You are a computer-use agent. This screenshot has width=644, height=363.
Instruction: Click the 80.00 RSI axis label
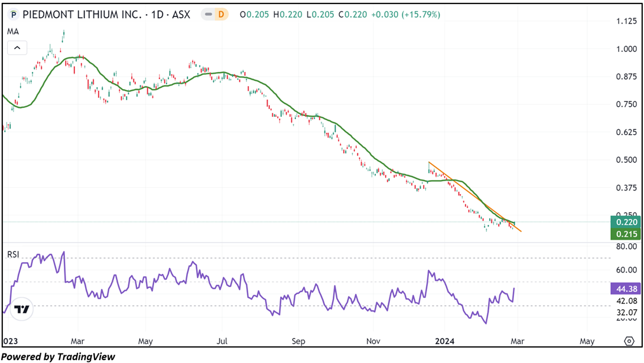point(626,247)
